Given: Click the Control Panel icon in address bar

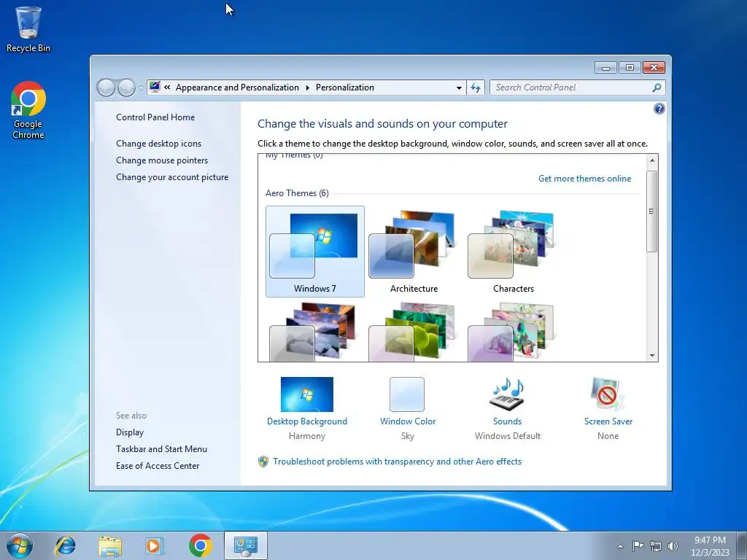Looking at the screenshot, I should click(x=155, y=87).
